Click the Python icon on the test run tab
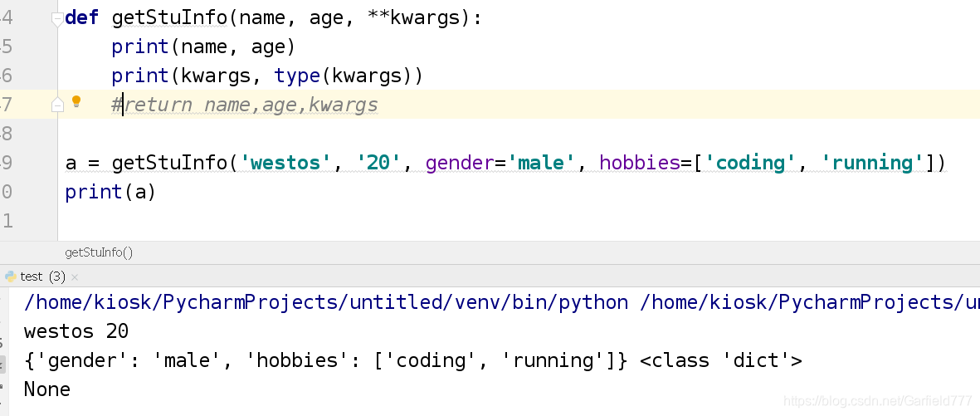Image resolution: width=980 pixels, height=416 pixels. tap(10, 276)
